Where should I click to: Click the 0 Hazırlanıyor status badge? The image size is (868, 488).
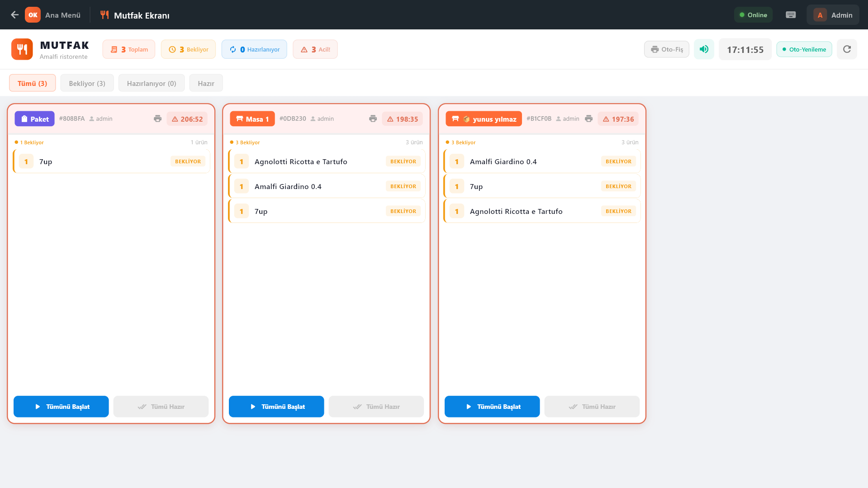coord(254,49)
